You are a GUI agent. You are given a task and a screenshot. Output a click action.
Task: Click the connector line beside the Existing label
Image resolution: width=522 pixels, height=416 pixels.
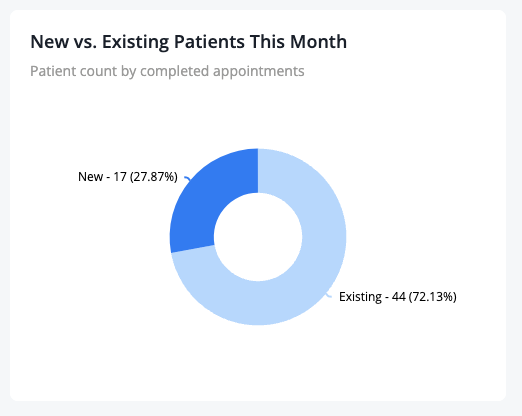pyautogui.click(x=329, y=295)
